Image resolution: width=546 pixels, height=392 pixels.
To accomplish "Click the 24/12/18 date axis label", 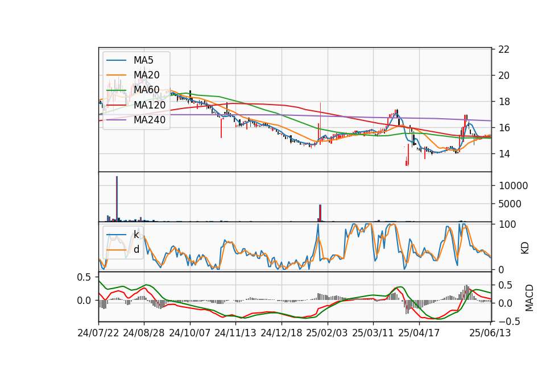I will pyautogui.click(x=282, y=333).
